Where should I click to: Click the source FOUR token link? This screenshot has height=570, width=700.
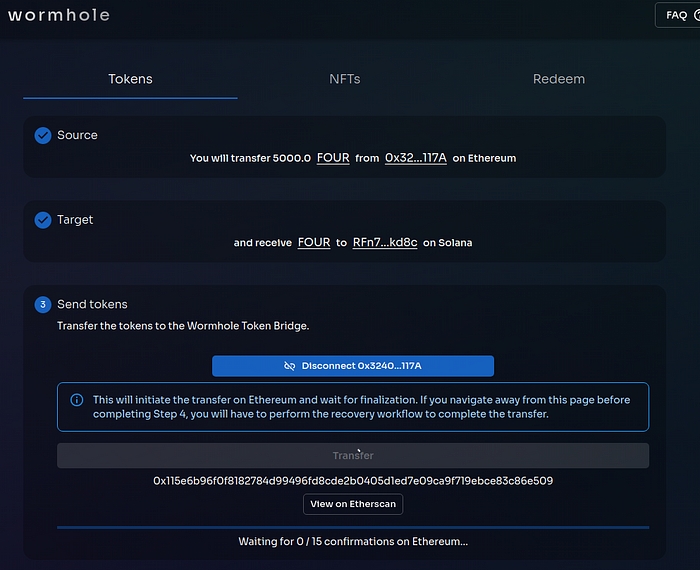coord(333,158)
